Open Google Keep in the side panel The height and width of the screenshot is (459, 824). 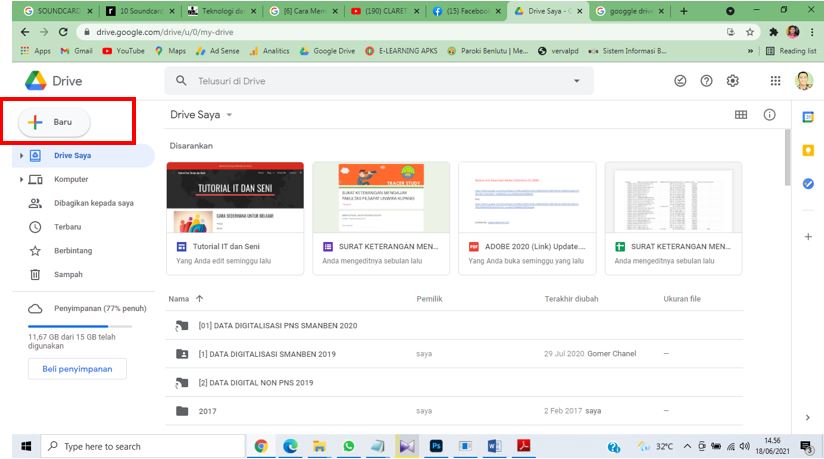click(x=808, y=150)
